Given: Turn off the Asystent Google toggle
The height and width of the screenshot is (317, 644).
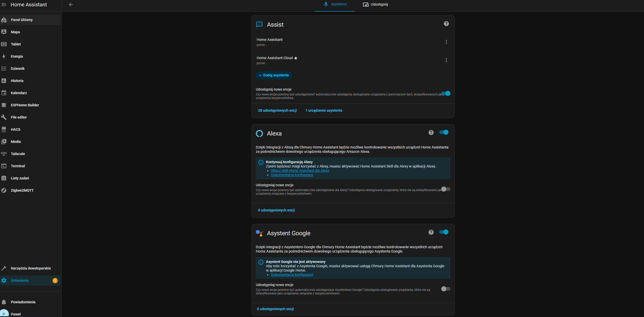Looking at the screenshot, I should [444, 232].
